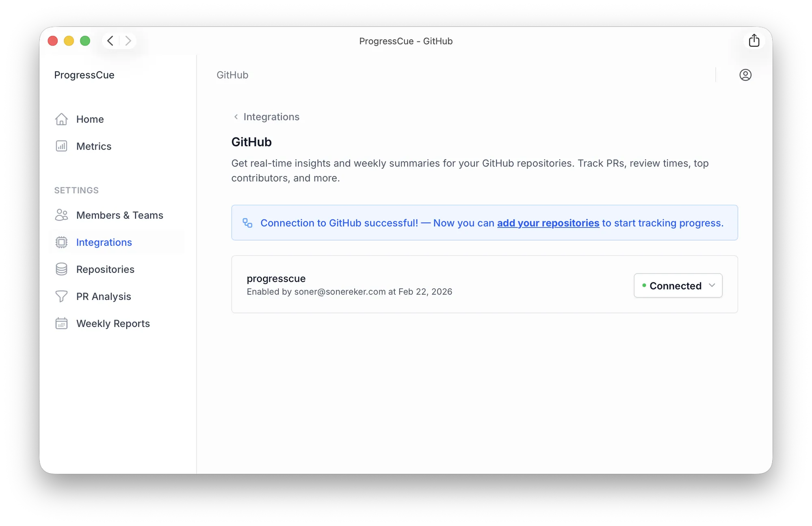Click the connection icon in success banner
The image size is (812, 526).
pos(247,223)
